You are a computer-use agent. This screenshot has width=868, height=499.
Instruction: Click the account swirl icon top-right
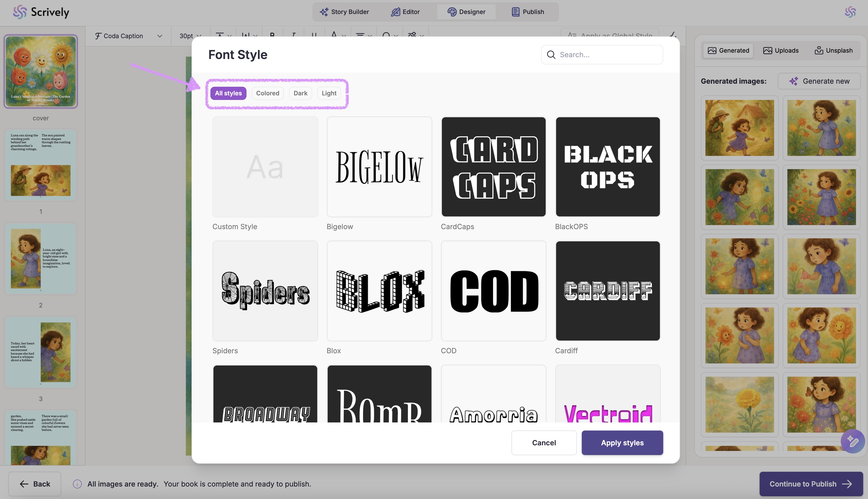(850, 12)
